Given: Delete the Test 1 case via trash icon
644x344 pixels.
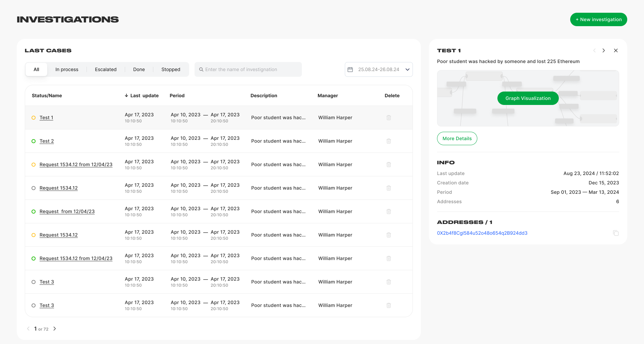Looking at the screenshot, I should click(x=389, y=118).
